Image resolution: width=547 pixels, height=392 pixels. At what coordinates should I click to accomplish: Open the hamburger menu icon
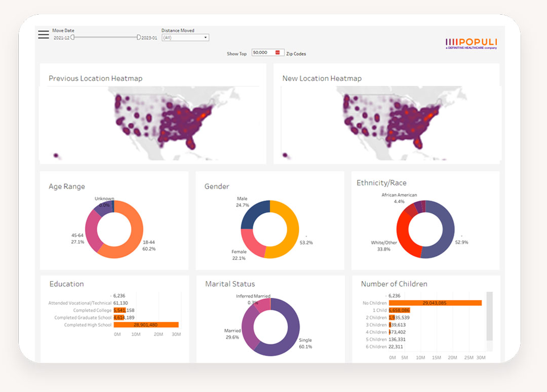[x=43, y=34]
